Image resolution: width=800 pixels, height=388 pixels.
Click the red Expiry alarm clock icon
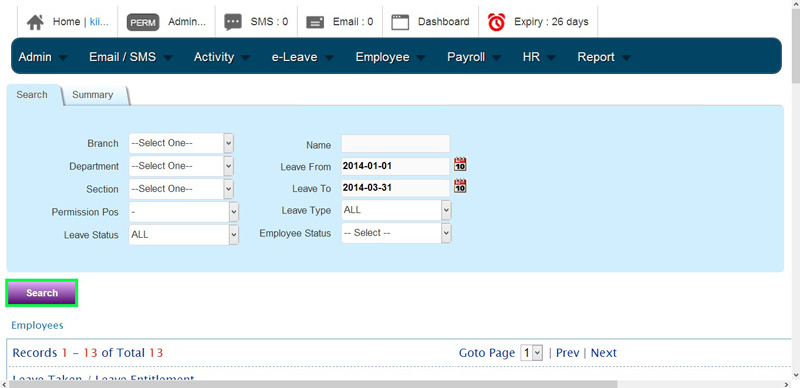(x=496, y=22)
